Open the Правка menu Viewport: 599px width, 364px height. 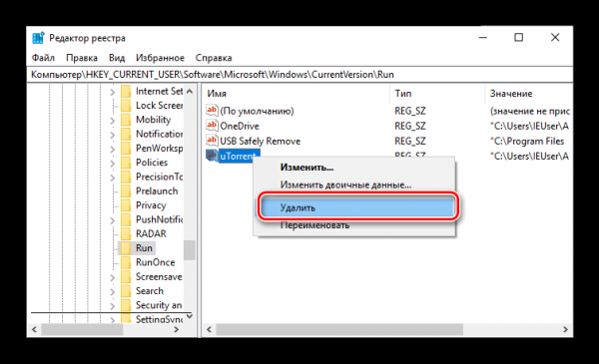(x=82, y=58)
